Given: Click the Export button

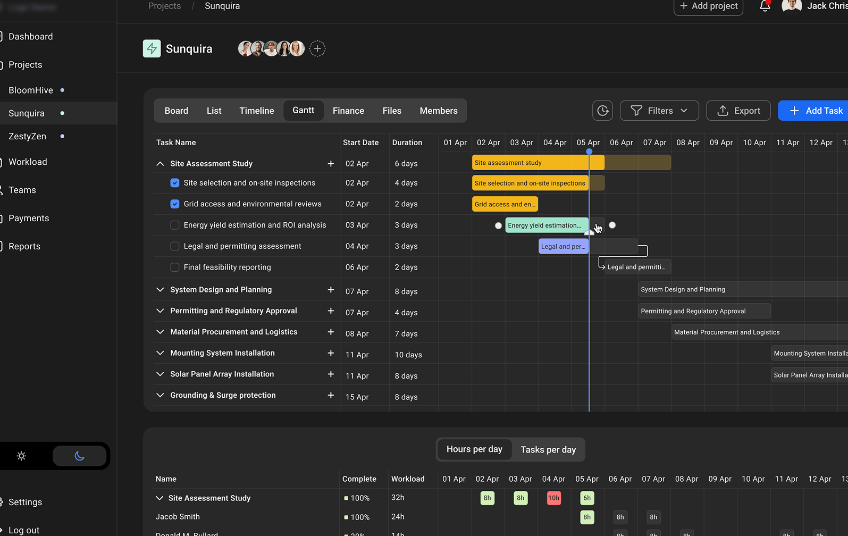Looking at the screenshot, I should point(738,110).
